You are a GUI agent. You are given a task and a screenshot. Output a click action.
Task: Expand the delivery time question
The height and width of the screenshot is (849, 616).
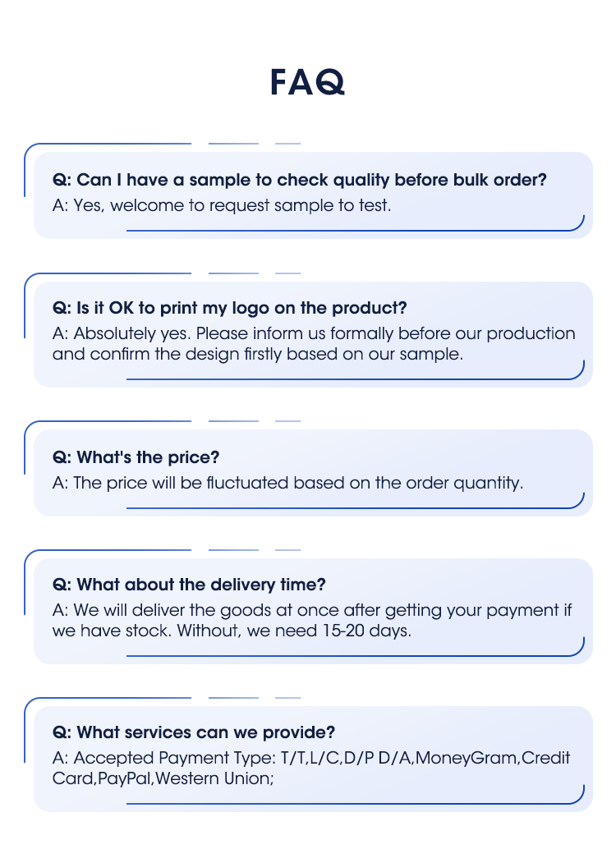click(x=189, y=585)
